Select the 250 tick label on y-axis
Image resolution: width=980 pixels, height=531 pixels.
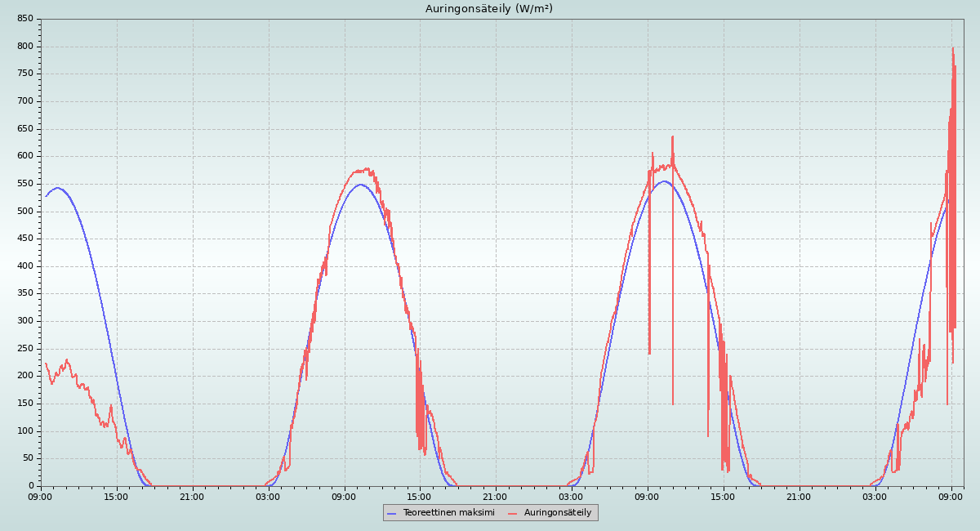(x=25, y=349)
